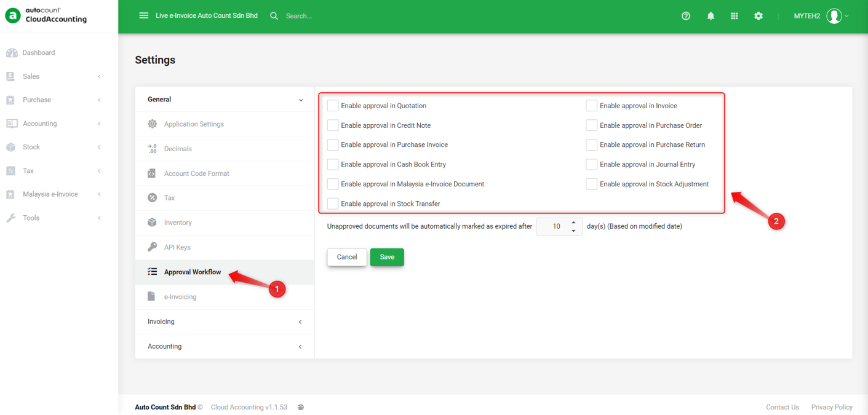Expand the Invoicing section chevron
868x415 pixels.
point(300,322)
